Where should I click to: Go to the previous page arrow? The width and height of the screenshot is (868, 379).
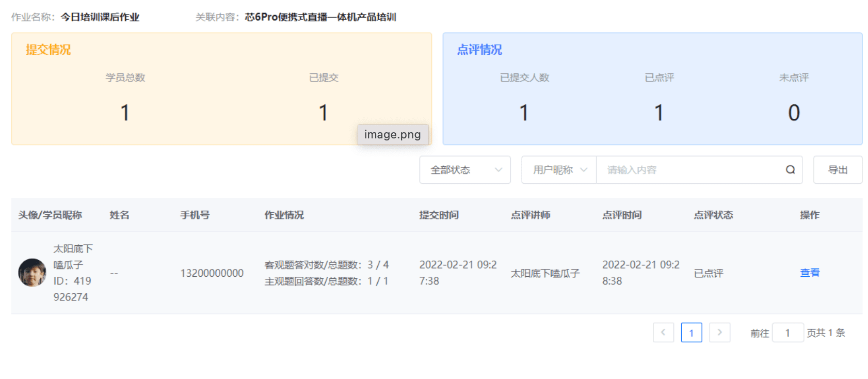pos(663,333)
